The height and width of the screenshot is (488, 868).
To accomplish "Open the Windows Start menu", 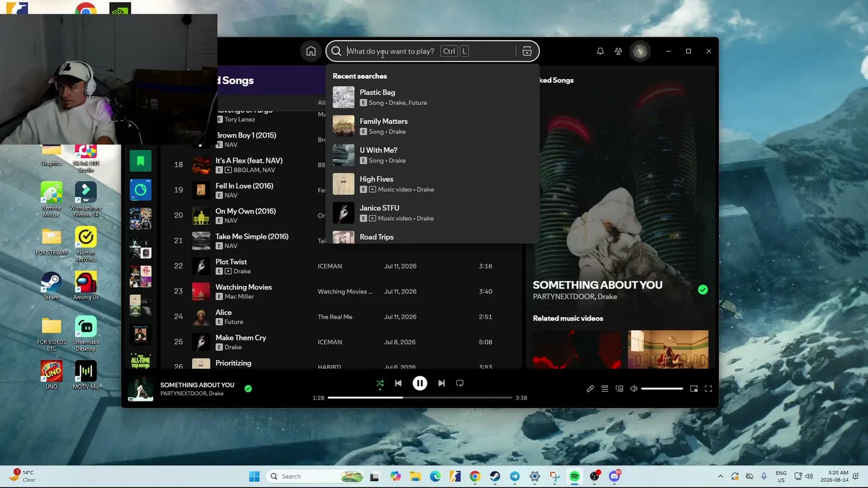I will (x=254, y=476).
